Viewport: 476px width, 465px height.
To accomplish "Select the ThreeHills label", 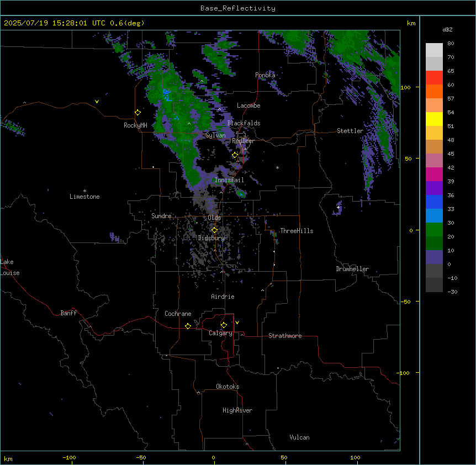I will [297, 231].
